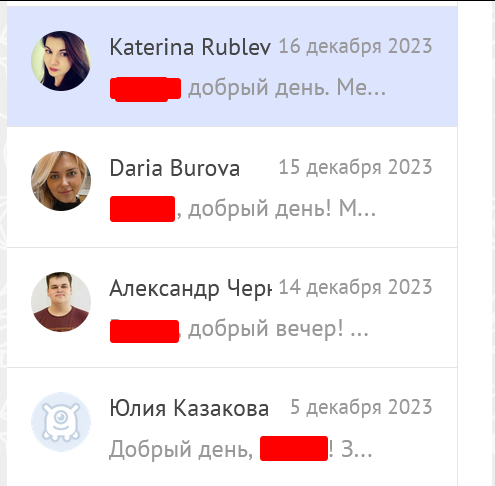Open message preview starting 'Добрый день,'
The width and height of the screenshot is (495, 486).
[x=181, y=449]
